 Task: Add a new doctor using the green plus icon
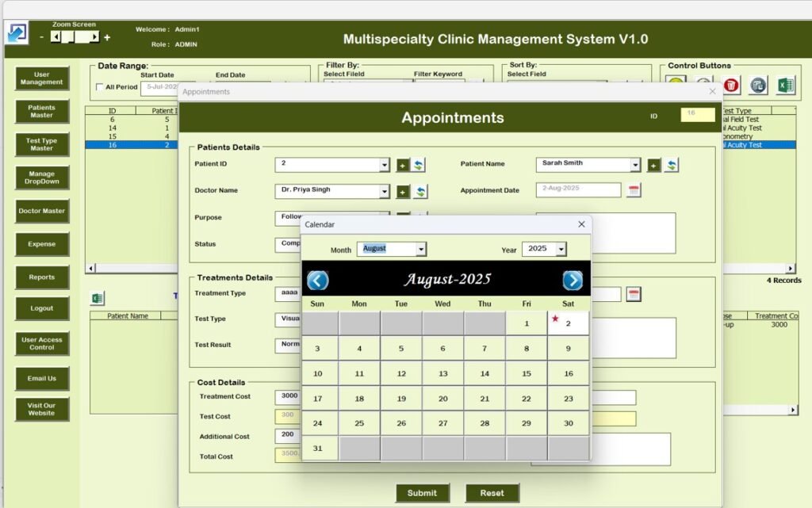click(x=403, y=191)
